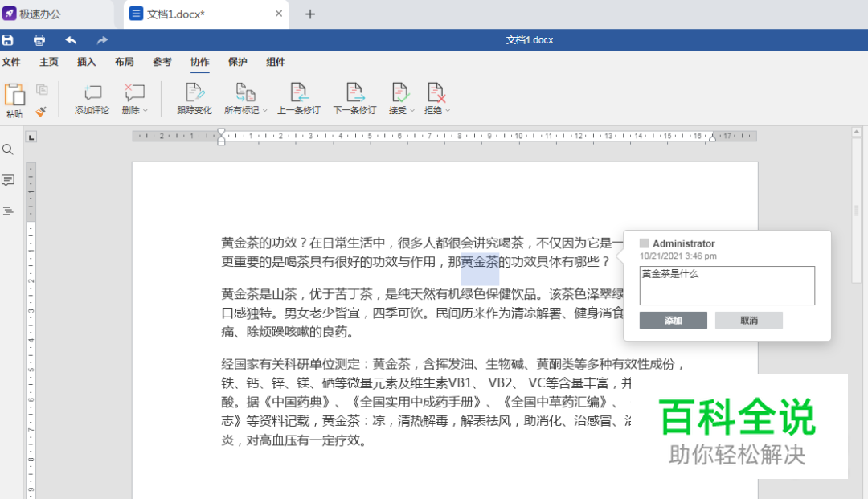
Task: Switch to the 保护 (Protect) ribbon tab
Action: pos(237,62)
